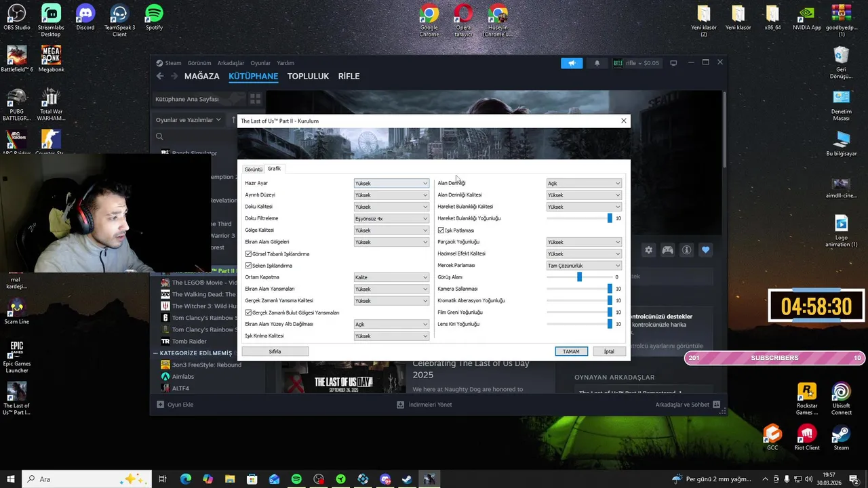Viewport: 868px width, 488px height.
Task: Click İndirmeleri Yönet link
Action: pos(425,405)
